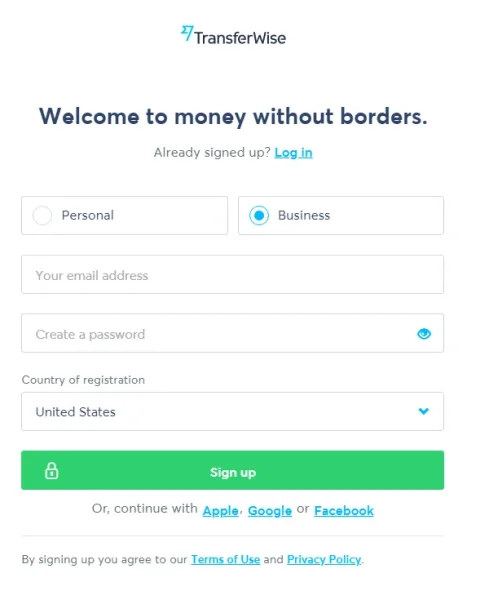The image size is (480, 591).
Task: Toggle password visibility eye icon
Action: pos(424,334)
